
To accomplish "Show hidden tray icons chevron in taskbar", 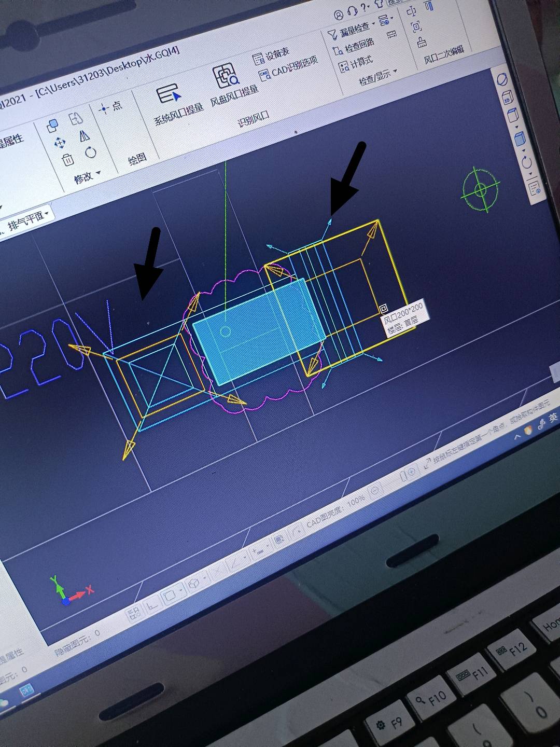I will point(516,437).
